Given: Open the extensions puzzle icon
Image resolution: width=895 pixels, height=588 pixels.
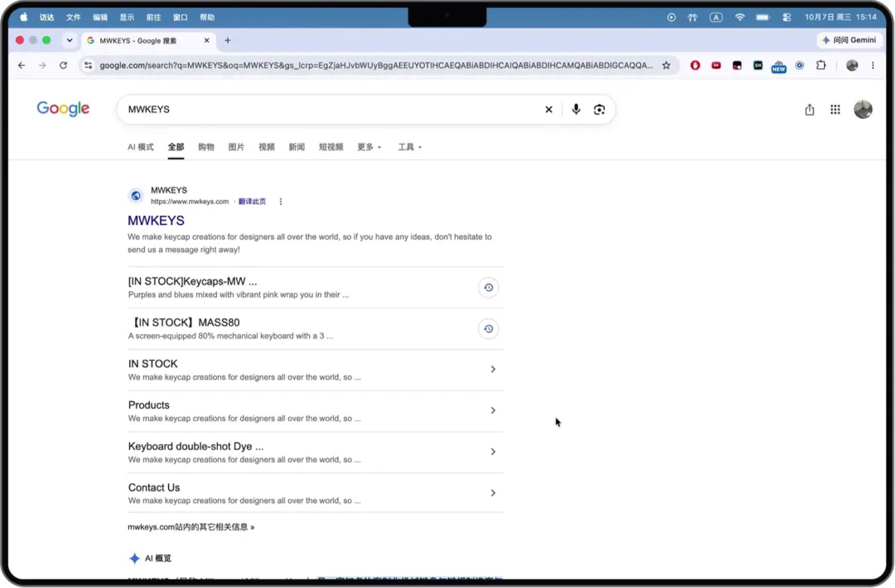Looking at the screenshot, I should (820, 65).
